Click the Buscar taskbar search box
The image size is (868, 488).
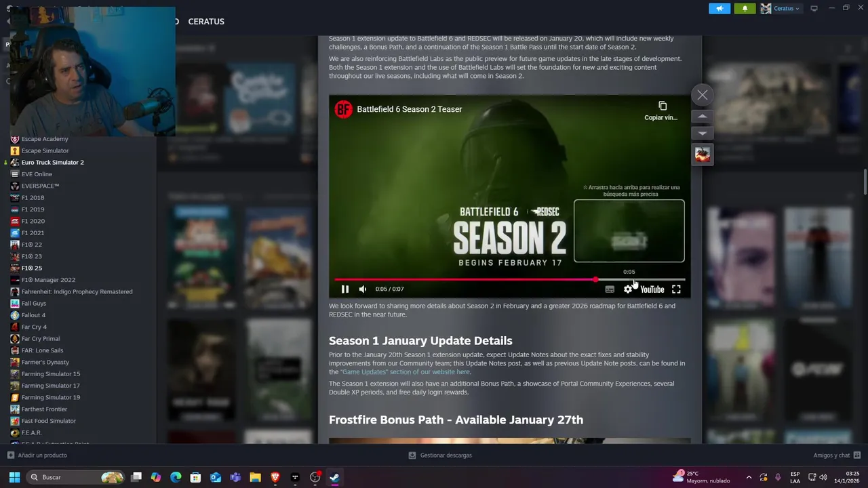(76, 477)
